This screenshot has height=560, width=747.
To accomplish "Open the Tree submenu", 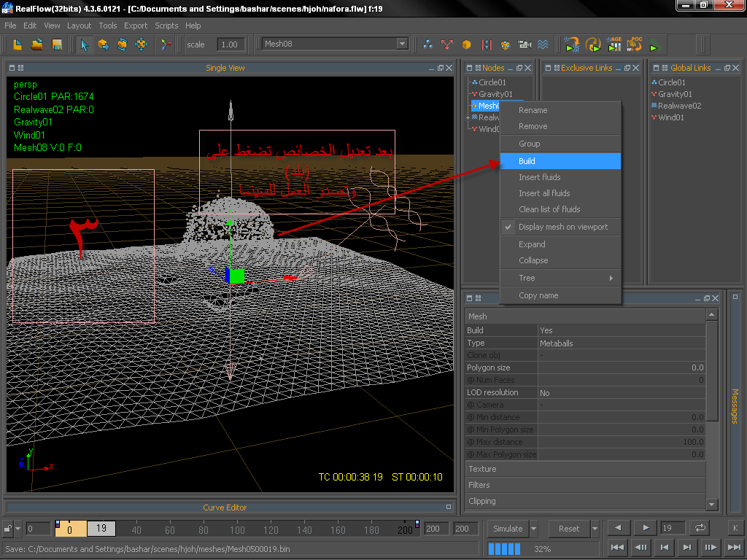I will coord(560,278).
